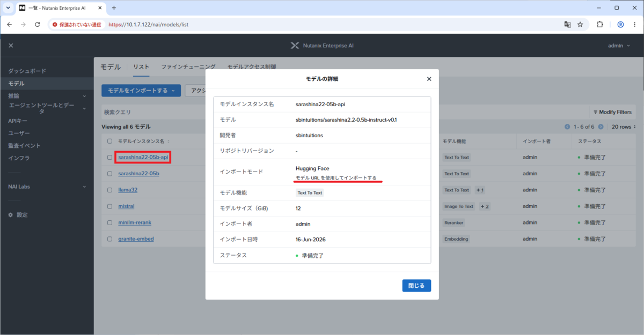Open the translate page icon
The height and width of the screenshot is (335, 644).
567,25
